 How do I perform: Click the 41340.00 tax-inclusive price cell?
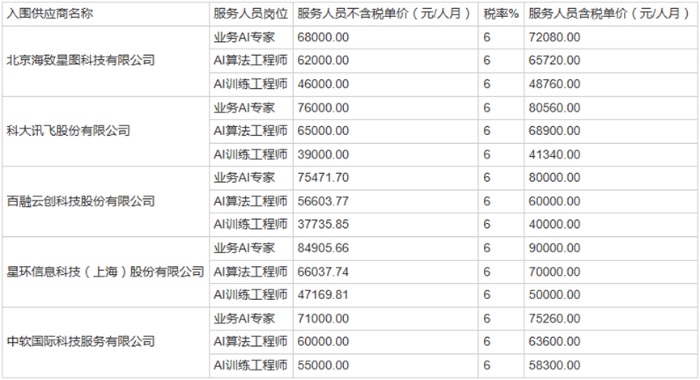[x=611, y=155]
